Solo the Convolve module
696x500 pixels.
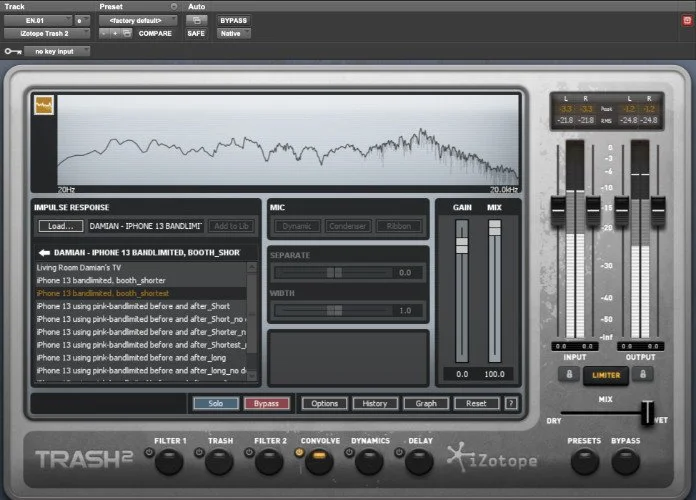(216, 403)
